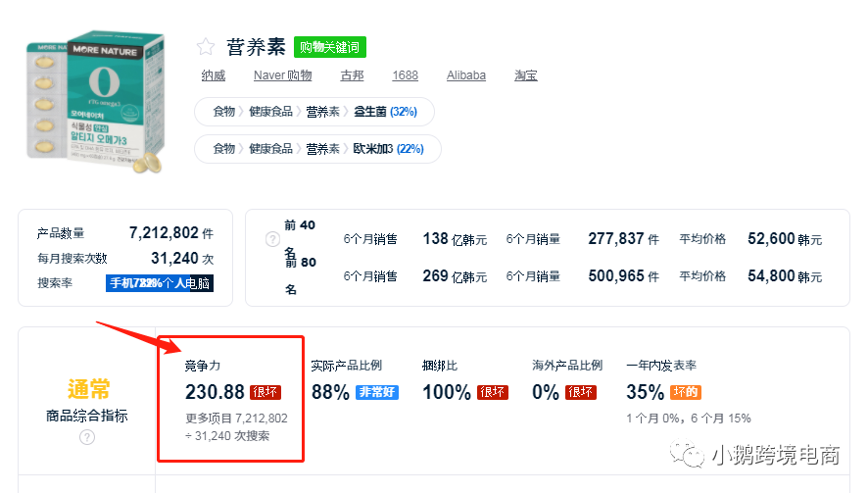868x493 pixels.
Task: Click the 捆绑比 value 100%
Action: [x=446, y=392]
